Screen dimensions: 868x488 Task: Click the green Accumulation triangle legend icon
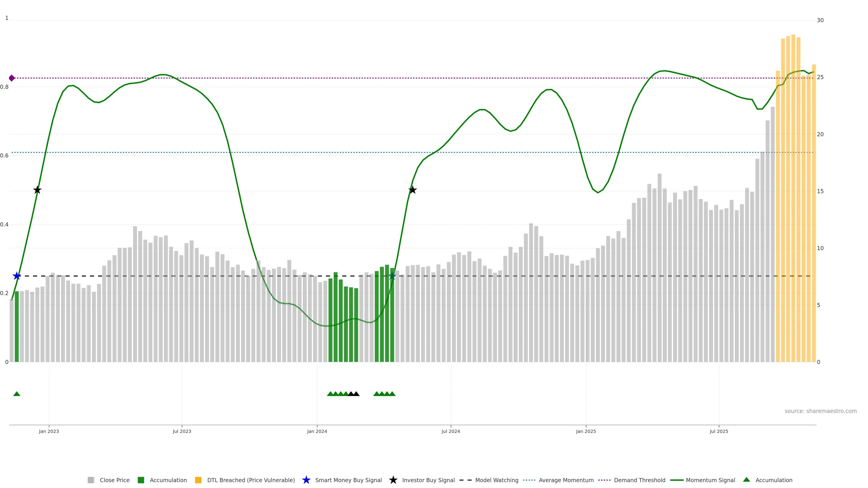[x=746, y=480]
